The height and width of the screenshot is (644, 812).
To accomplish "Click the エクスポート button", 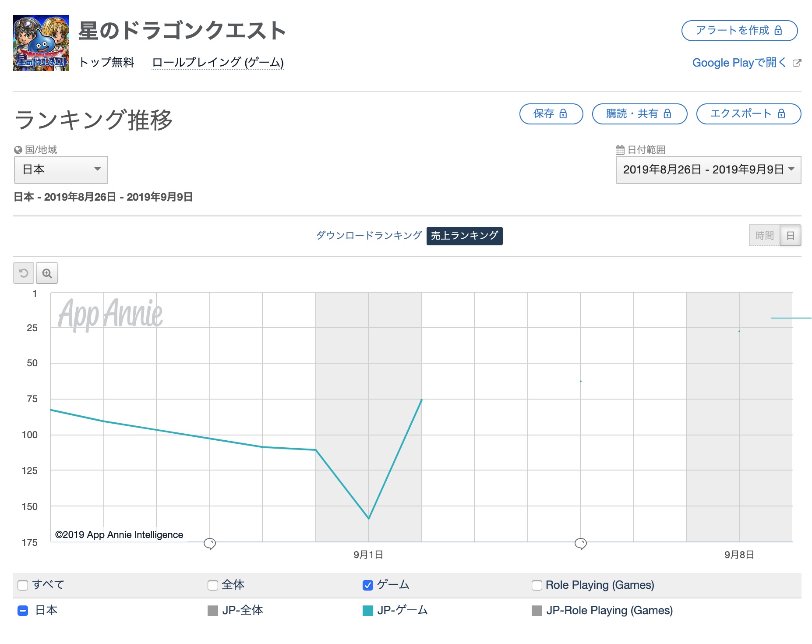I will (x=749, y=114).
